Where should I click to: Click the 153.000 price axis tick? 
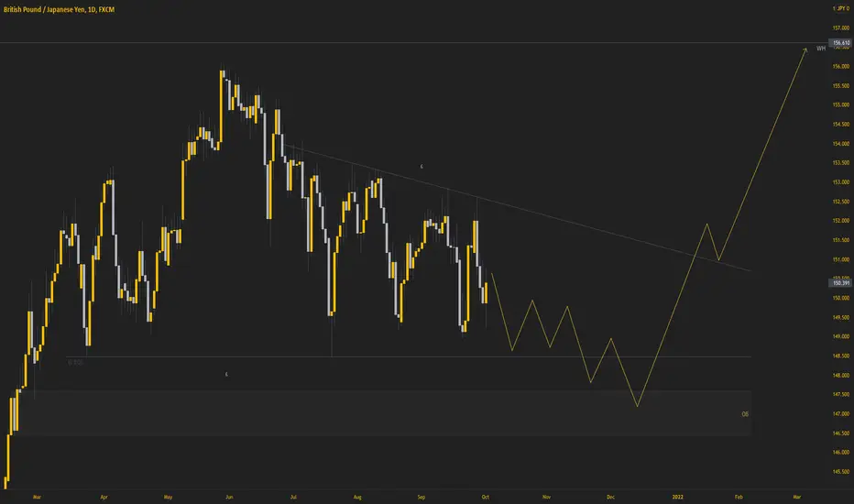pyautogui.click(x=840, y=182)
